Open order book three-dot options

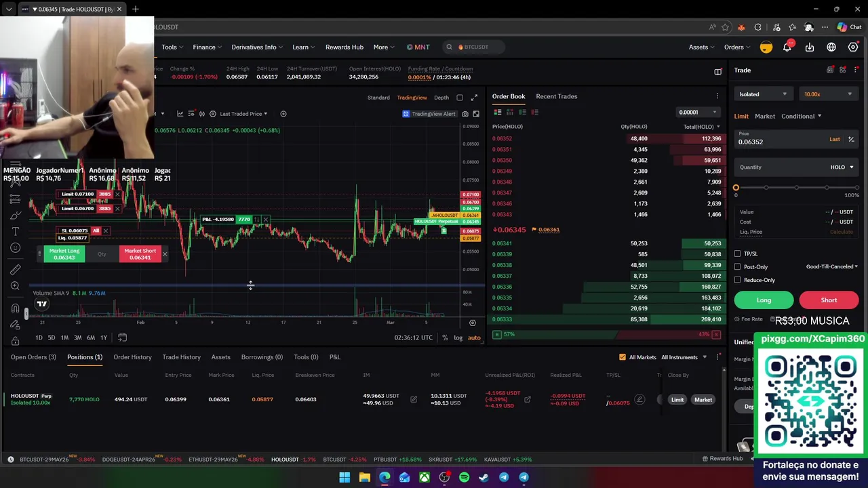pyautogui.click(x=717, y=96)
